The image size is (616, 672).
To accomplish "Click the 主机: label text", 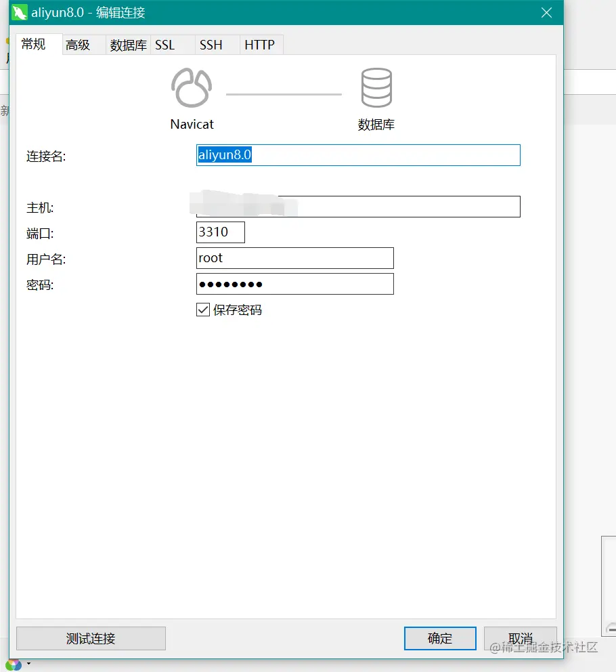I will (40, 208).
